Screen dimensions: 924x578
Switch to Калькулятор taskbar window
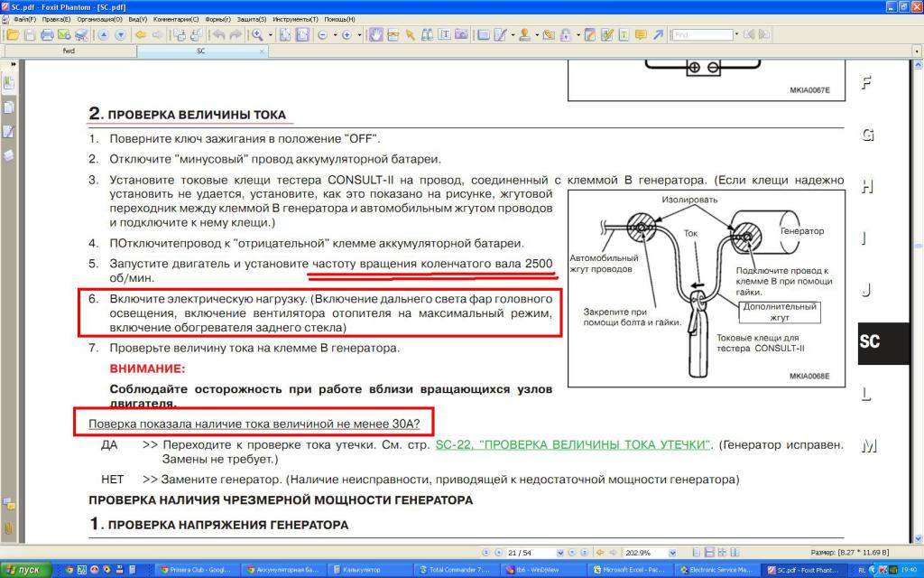(x=369, y=570)
